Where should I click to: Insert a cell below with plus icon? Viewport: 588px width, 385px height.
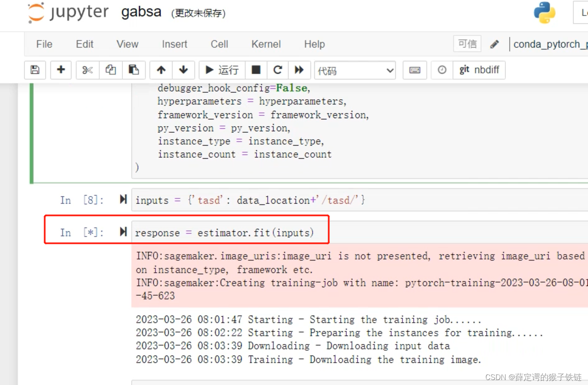click(61, 70)
